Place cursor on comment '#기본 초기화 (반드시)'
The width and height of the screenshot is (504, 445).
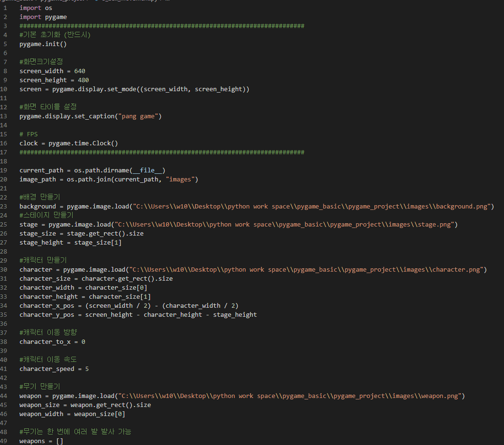coord(55,35)
